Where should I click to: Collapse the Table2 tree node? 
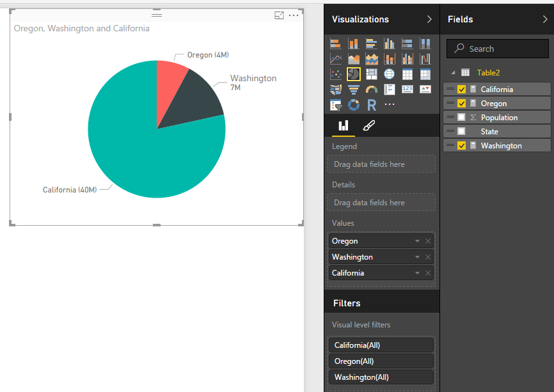tap(454, 73)
